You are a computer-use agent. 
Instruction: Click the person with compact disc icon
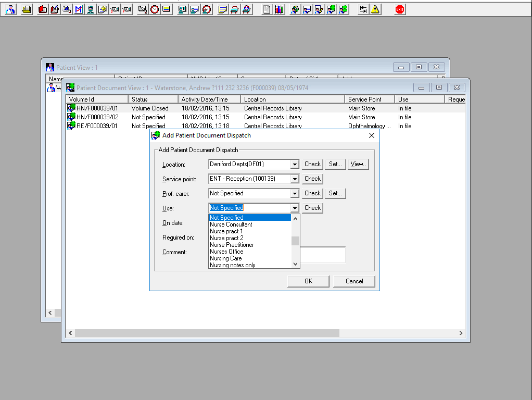coord(295,9)
